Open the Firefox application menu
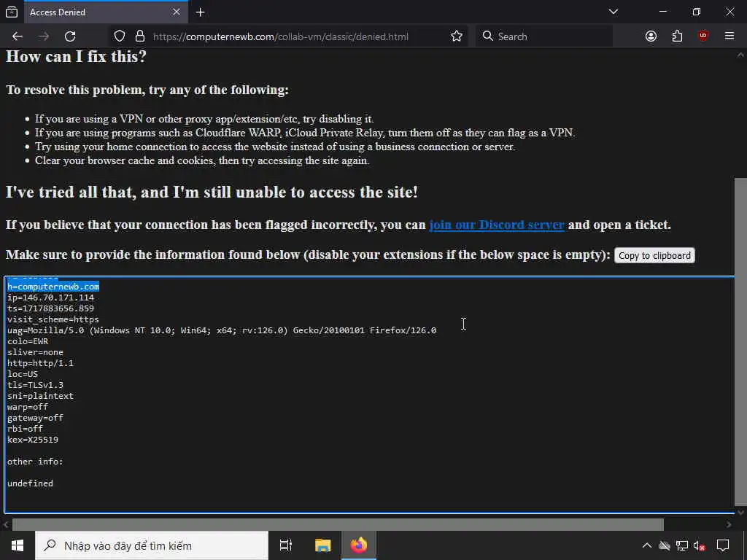This screenshot has width=747, height=560. click(729, 36)
